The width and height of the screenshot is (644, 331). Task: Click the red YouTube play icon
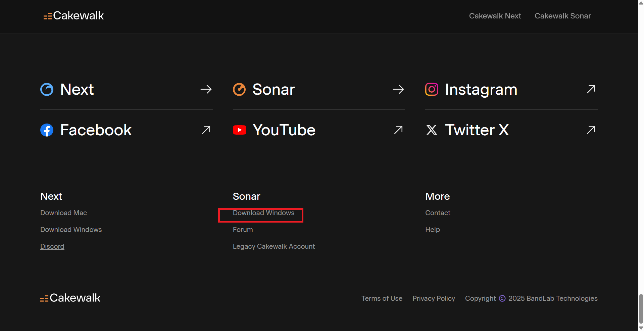pyautogui.click(x=239, y=130)
